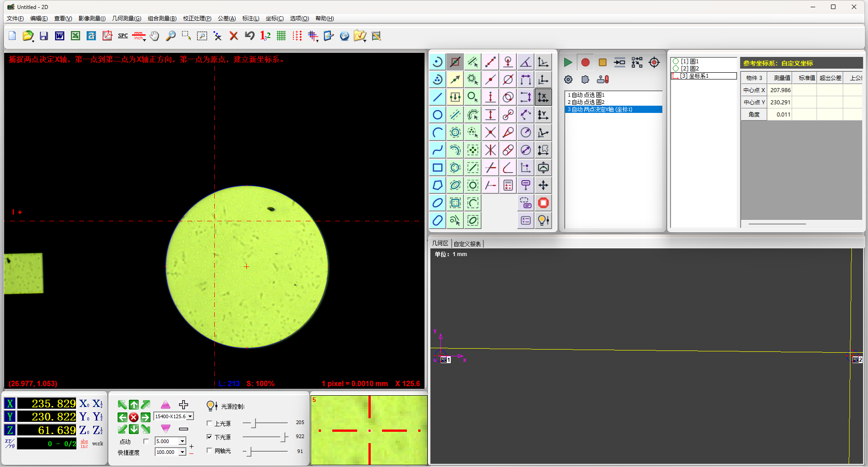
Task: Select the circle measurement tool
Action: pyautogui.click(x=438, y=115)
